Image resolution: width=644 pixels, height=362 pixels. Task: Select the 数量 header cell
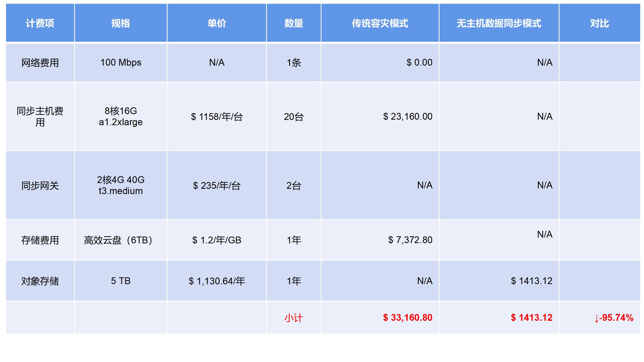click(x=294, y=23)
